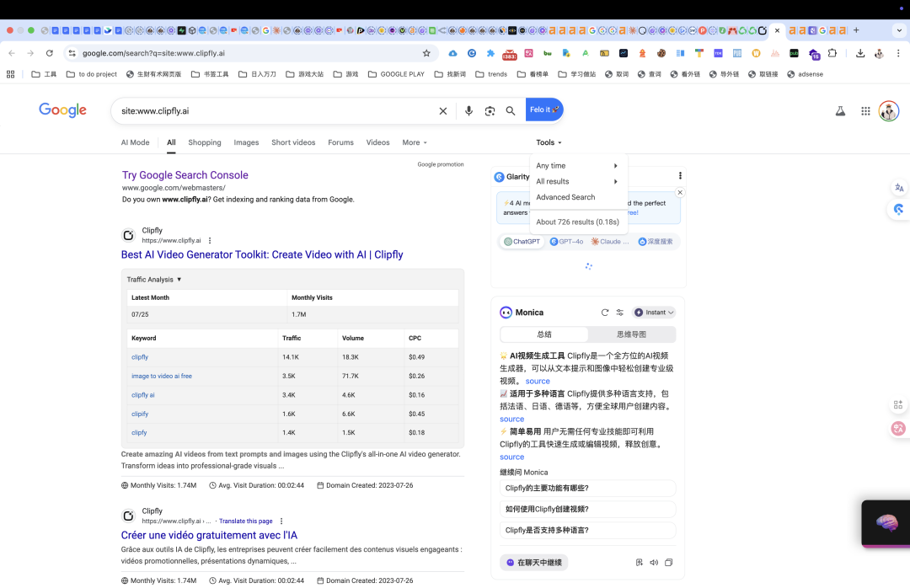This screenshot has width=910, height=588.
Task: Select GPT-4o model in Glarity
Action: [566, 242]
